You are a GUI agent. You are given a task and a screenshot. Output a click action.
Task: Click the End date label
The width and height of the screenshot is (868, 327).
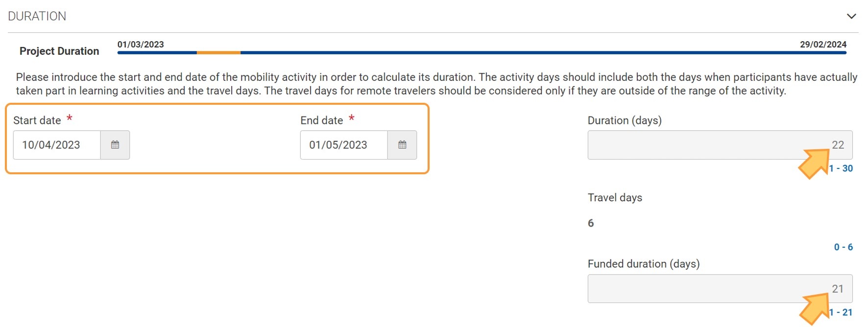(x=322, y=120)
